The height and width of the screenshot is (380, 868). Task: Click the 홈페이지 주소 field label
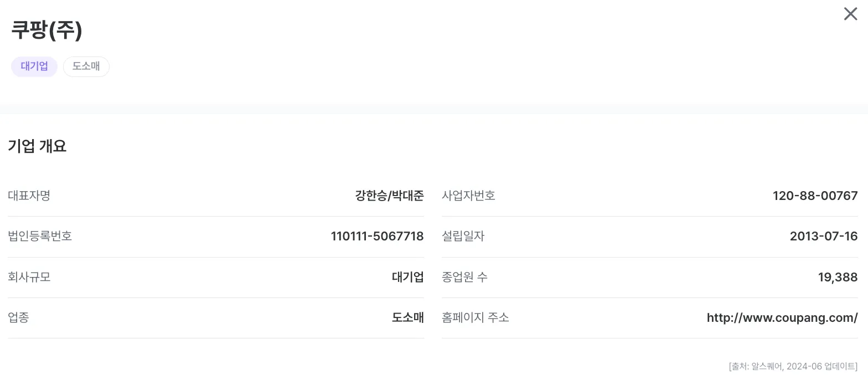tap(475, 317)
